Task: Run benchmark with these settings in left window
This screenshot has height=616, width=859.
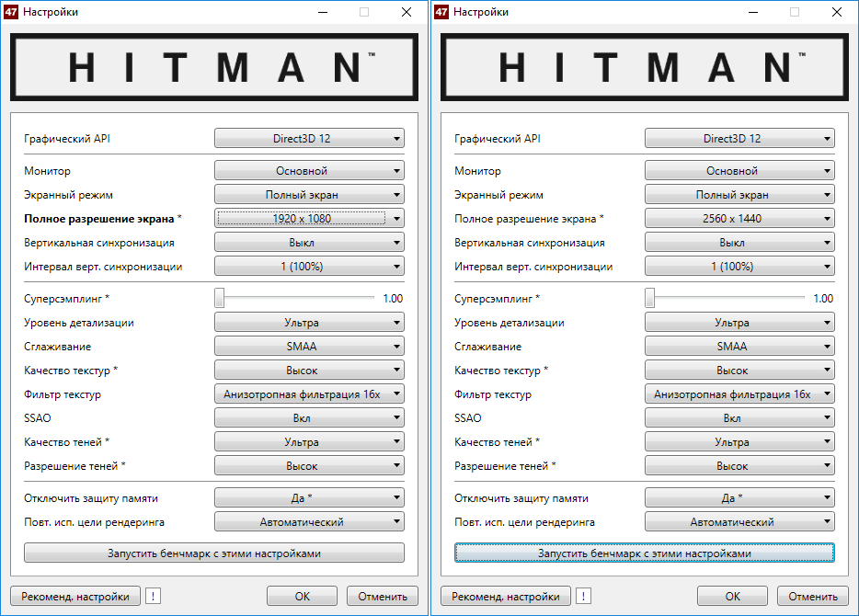Action: [214, 553]
